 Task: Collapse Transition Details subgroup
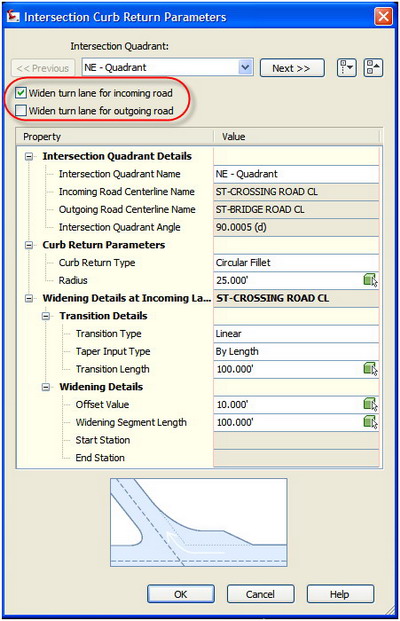click(46, 316)
